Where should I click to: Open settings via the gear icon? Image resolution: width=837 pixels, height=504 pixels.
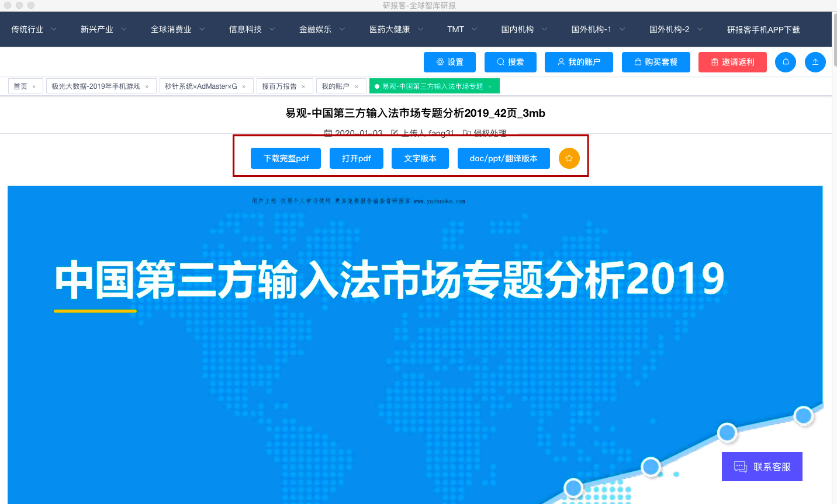coord(441,62)
